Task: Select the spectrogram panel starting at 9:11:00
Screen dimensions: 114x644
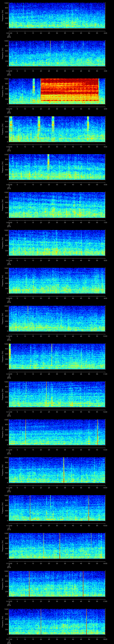Action: 57,394
